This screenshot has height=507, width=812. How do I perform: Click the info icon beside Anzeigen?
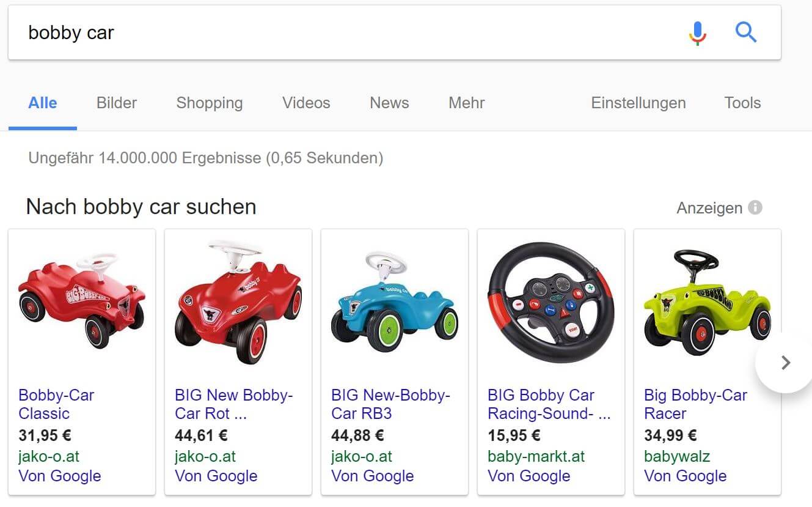pyautogui.click(x=755, y=208)
